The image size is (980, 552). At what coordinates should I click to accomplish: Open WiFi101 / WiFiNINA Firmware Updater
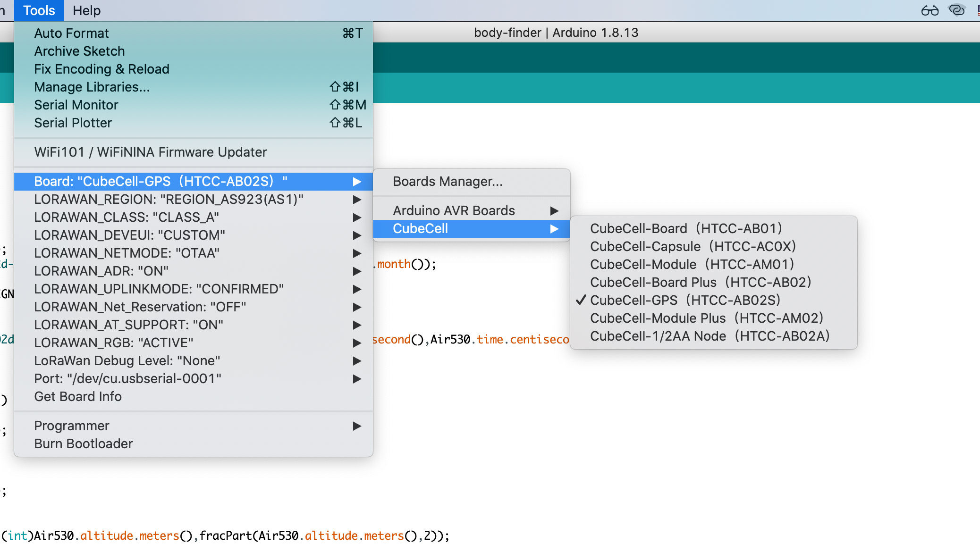[x=150, y=152]
